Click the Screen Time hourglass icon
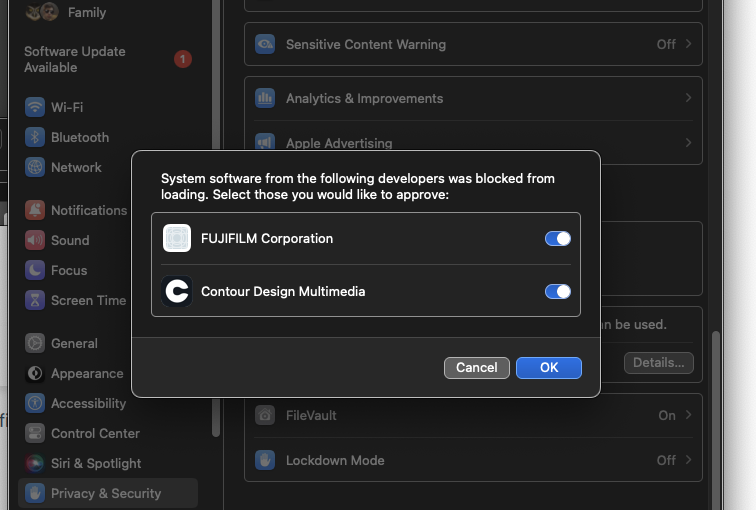756x510 pixels. point(35,300)
